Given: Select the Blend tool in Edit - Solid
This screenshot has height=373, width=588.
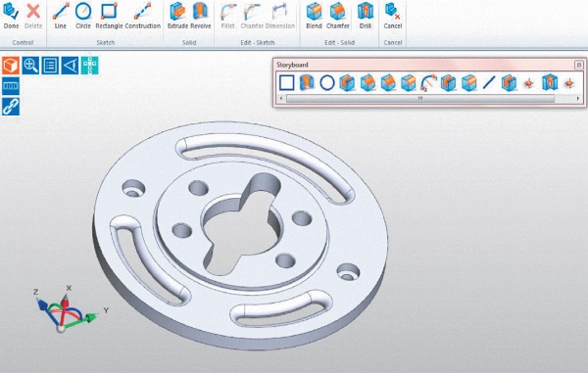Looking at the screenshot, I should [x=314, y=16].
